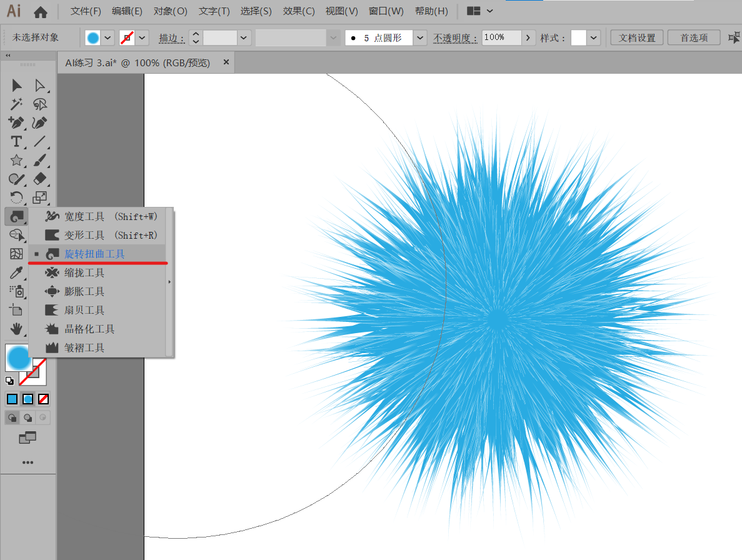This screenshot has height=560, width=742.
Task: Select the Shaper tool
Action: 16,179
